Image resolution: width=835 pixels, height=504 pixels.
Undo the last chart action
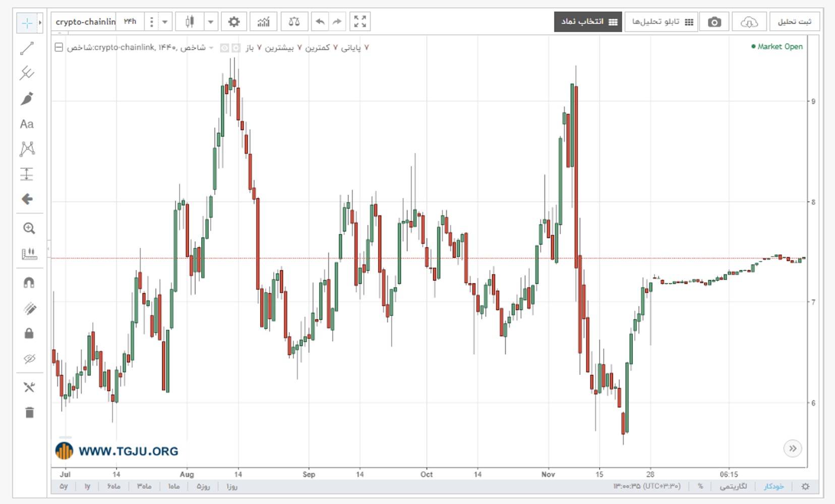click(320, 22)
